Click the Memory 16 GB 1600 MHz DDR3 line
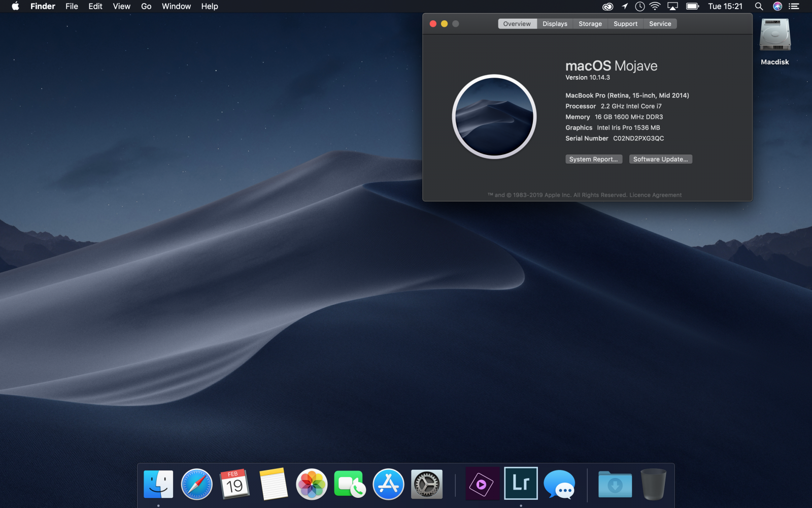This screenshot has width=812, height=508. click(x=614, y=117)
